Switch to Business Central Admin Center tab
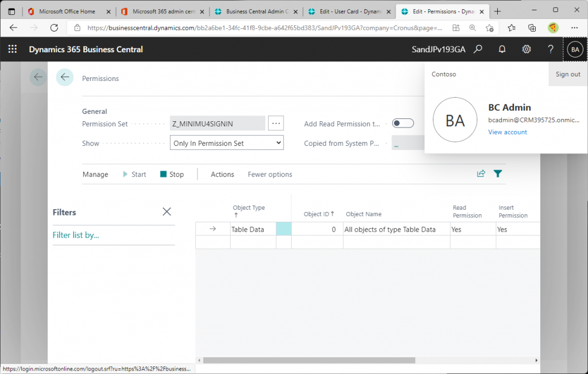This screenshot has width=588, height=374. click(x=257, y=11)
